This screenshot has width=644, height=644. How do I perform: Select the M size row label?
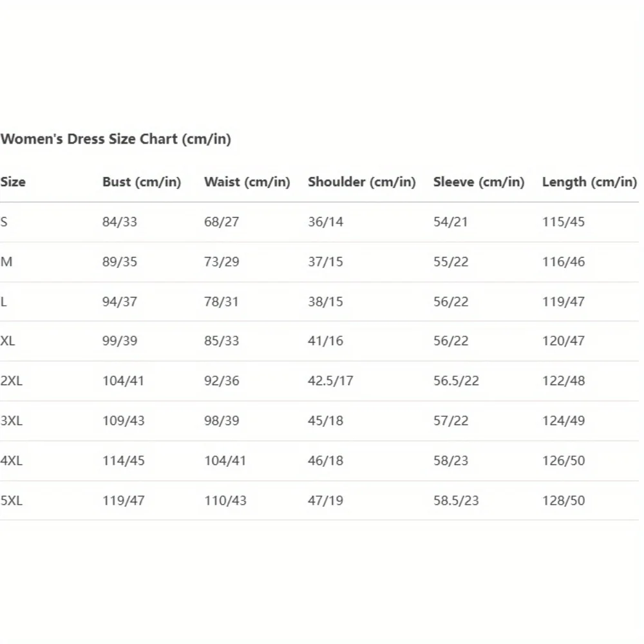click(6, 262)
